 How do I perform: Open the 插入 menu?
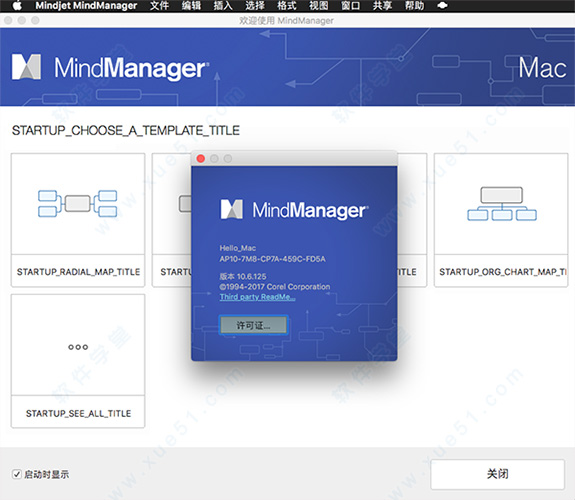tap(223, 6)
